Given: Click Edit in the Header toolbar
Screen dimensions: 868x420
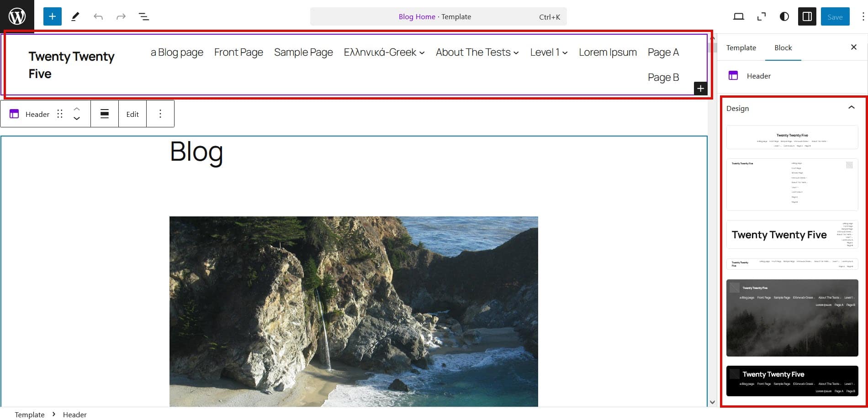Looking at the screenshot, I should 132,114.
